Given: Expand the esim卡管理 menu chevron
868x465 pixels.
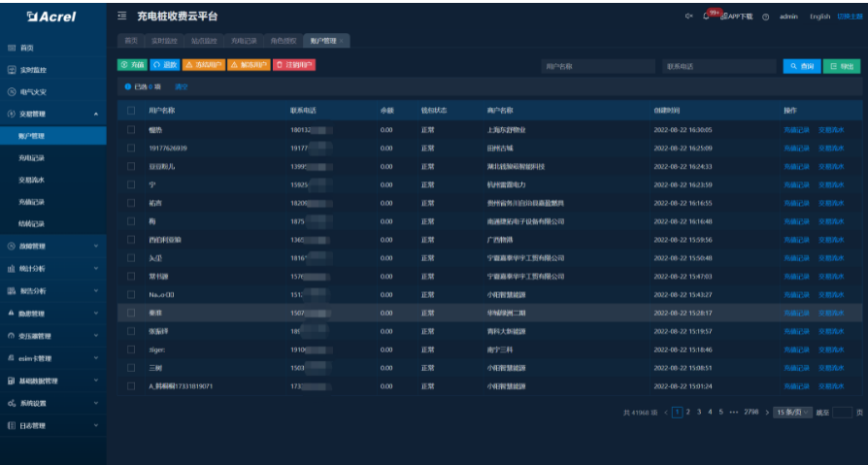Looking at the screenshot, I should pyautogui.click(x=96, y=358).
